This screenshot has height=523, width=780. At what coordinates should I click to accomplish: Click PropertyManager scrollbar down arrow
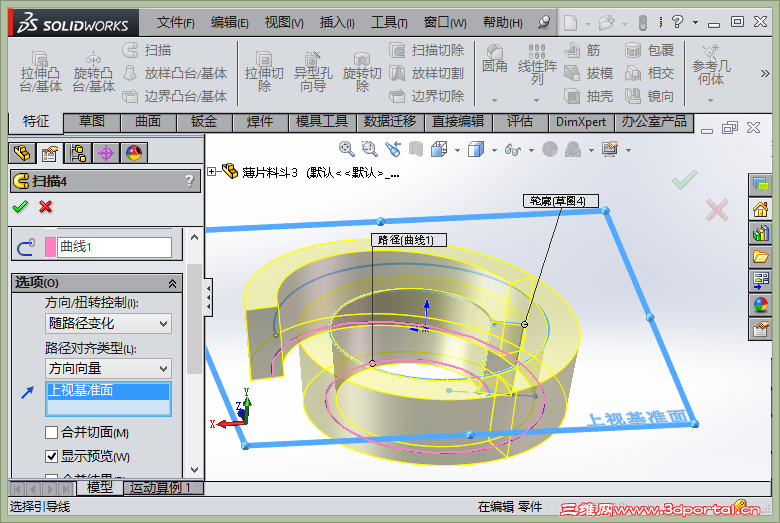195,470
